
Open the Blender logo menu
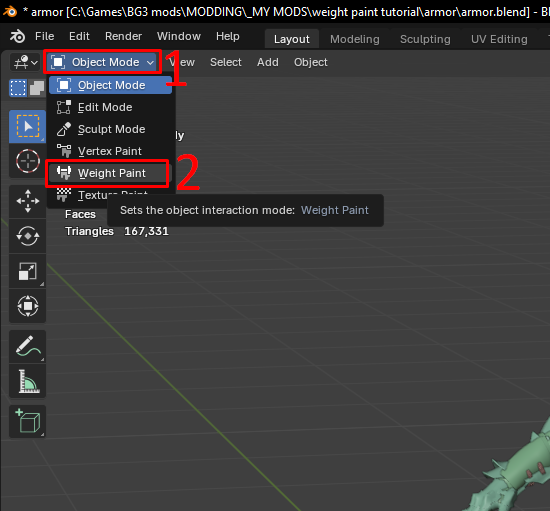pos(18,36)
